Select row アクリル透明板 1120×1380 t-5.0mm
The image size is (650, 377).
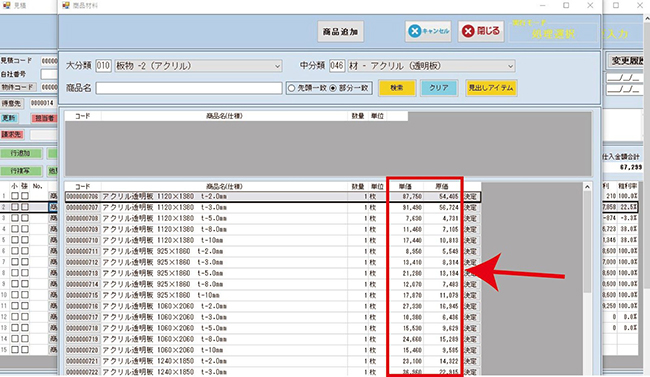(x=273, y=219)
